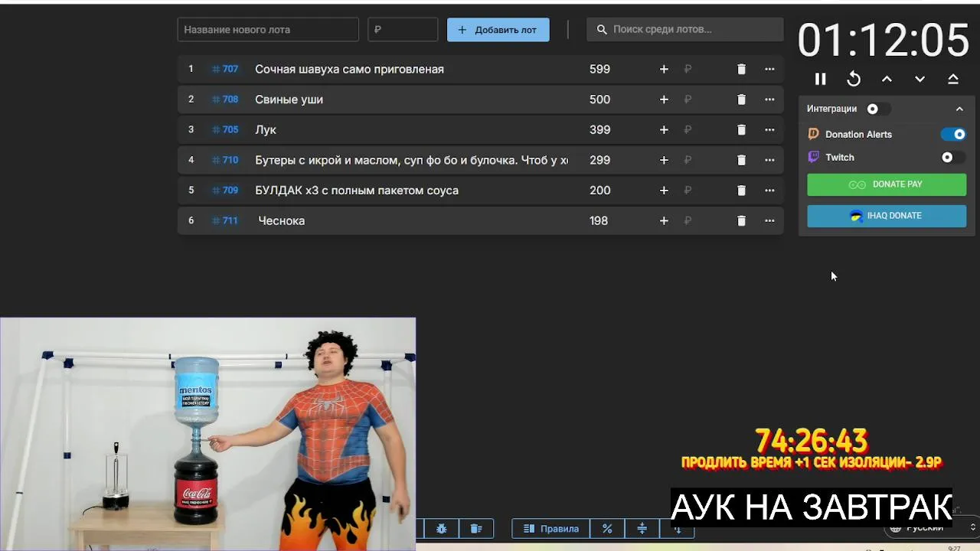Open more options for Лук lot

click(x=769, y=130)
